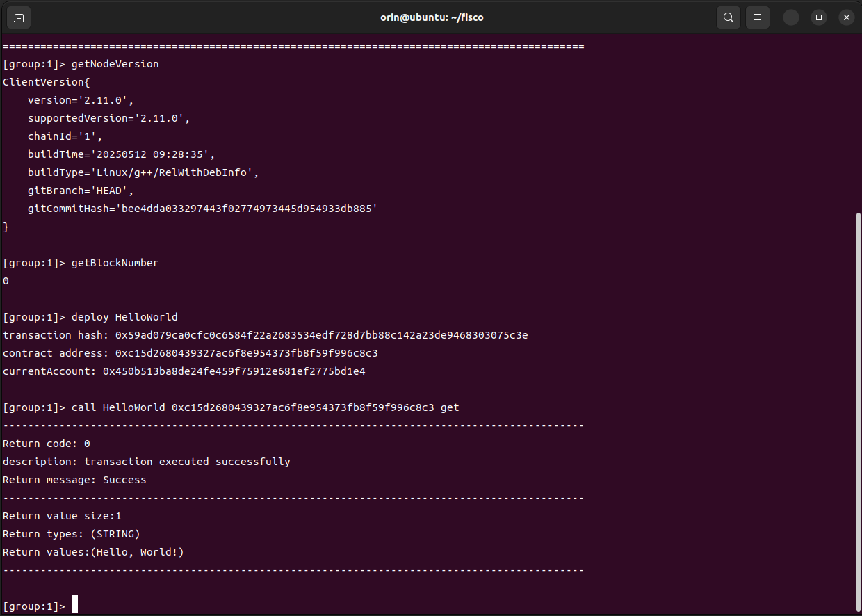Click the contract address line
This screenshot has width=862, height=616.
(190, 353)
